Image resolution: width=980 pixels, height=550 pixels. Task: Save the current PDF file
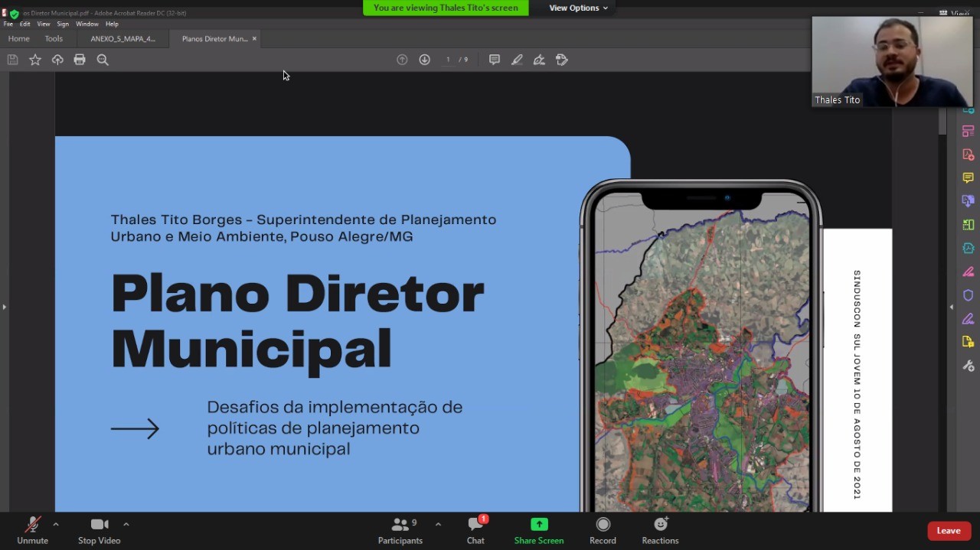point(12,59)
